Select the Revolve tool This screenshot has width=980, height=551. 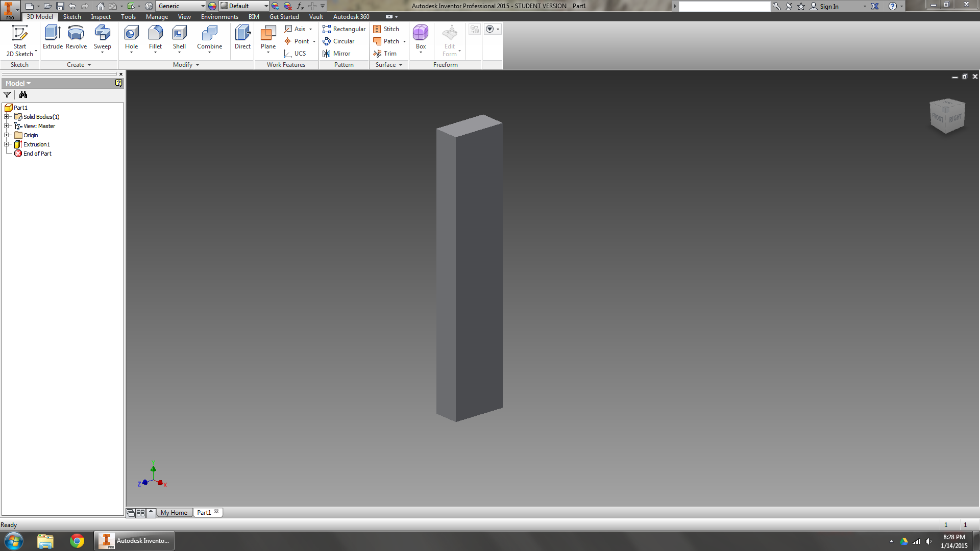pyautogui.click(x=76, y=37)
